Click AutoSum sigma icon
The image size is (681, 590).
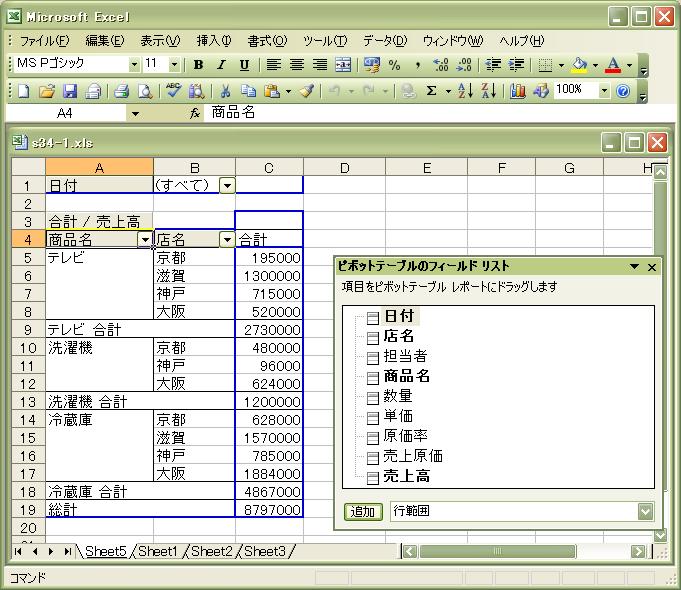tap(431, 91)
